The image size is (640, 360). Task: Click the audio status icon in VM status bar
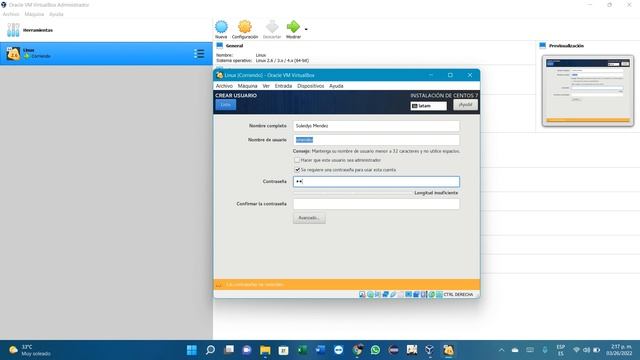pyautogui.click(x=378, y=294)
